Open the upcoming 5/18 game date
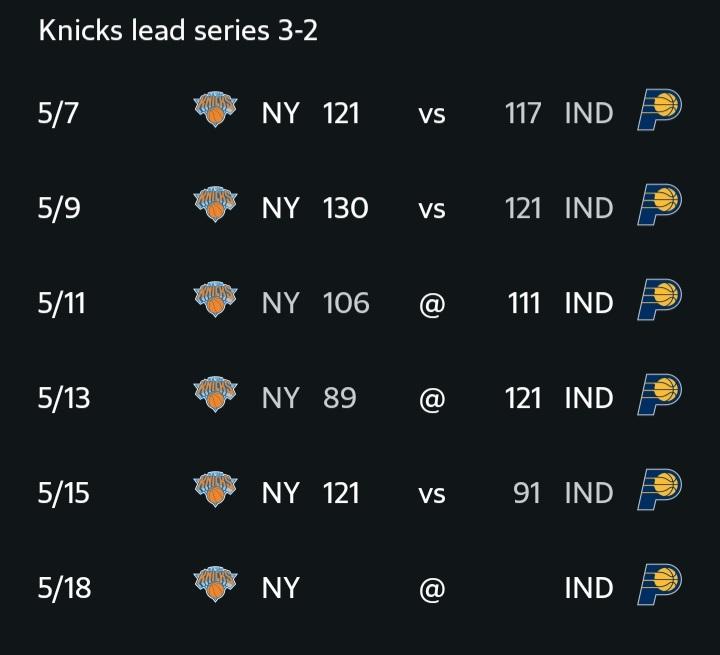This screenshot has height=655, width=720. (x=64, y=587)
